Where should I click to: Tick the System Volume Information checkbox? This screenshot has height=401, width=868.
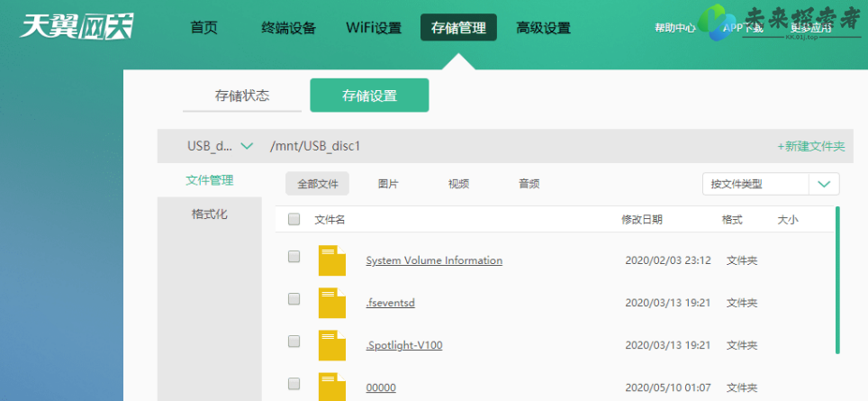(x=294, y=257)
